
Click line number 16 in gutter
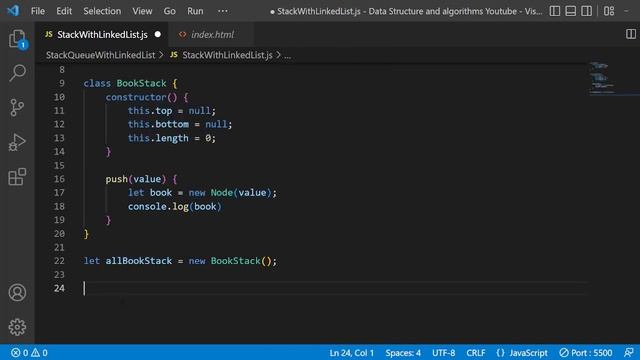59,179
